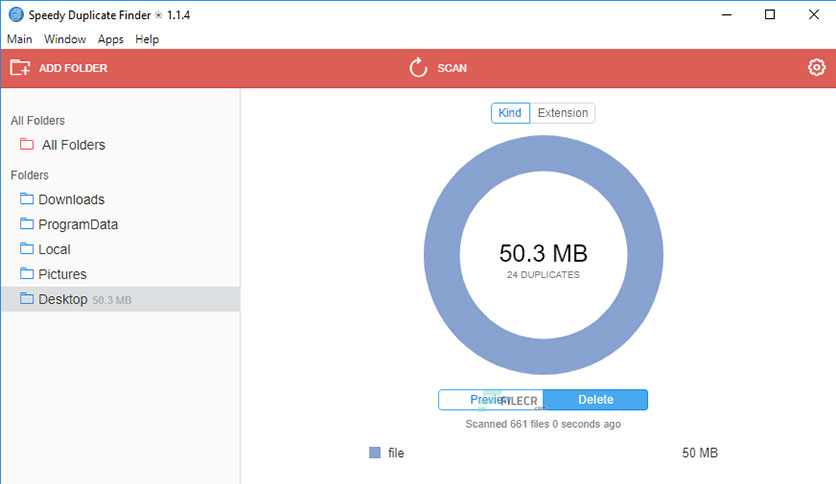Switch chart grouping to Kind
836x484 pixels.
click(510, 113)
